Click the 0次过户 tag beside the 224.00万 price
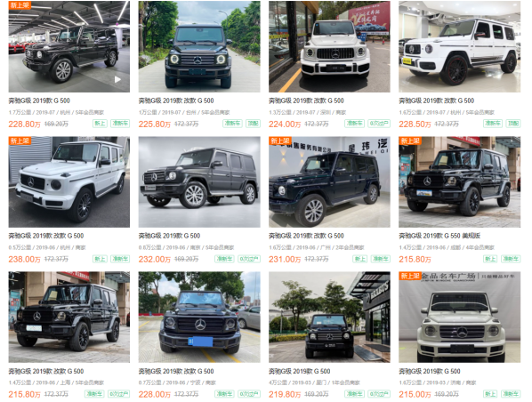The width and height of the screenshot is (532, 402). click(x=379, y=124)
